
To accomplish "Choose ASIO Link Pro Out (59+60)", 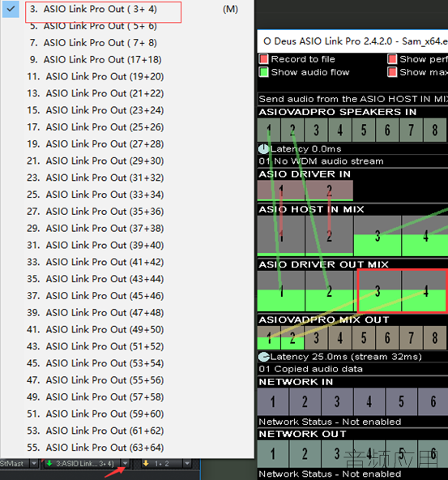I will click(x=127, y=414).
